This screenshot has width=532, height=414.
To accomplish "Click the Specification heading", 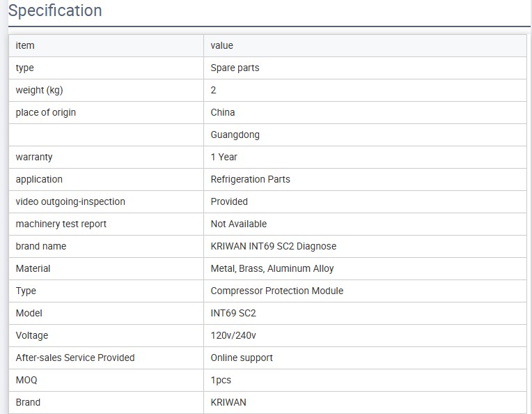I will point(55,11).
